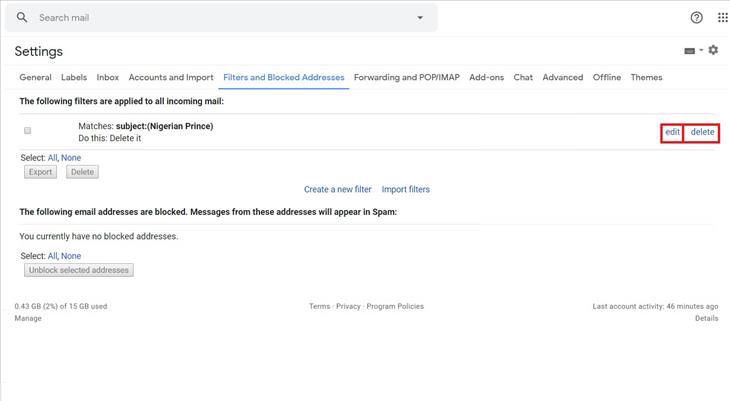Expand the input tools dropdown arrow

click(701, 50)
